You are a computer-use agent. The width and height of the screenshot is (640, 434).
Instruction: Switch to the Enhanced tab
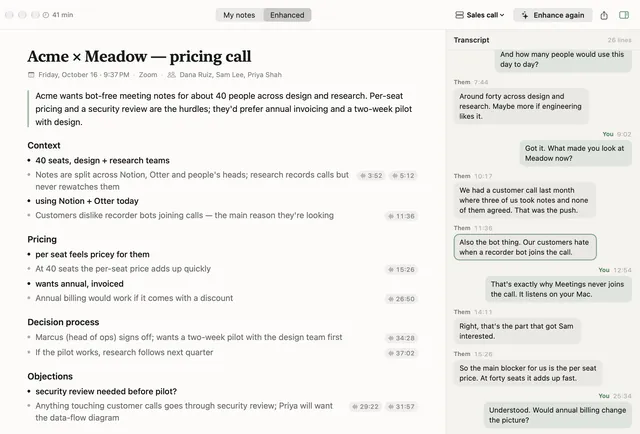tap(287, 15)
